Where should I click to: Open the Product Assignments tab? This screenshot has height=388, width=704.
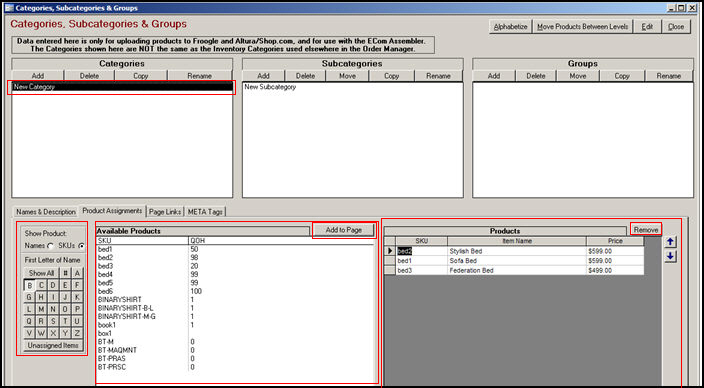pos(113,210)
